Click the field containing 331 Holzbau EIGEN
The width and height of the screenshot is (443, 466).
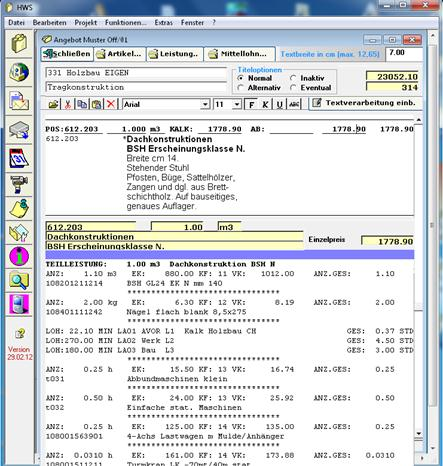pos(136,73)
